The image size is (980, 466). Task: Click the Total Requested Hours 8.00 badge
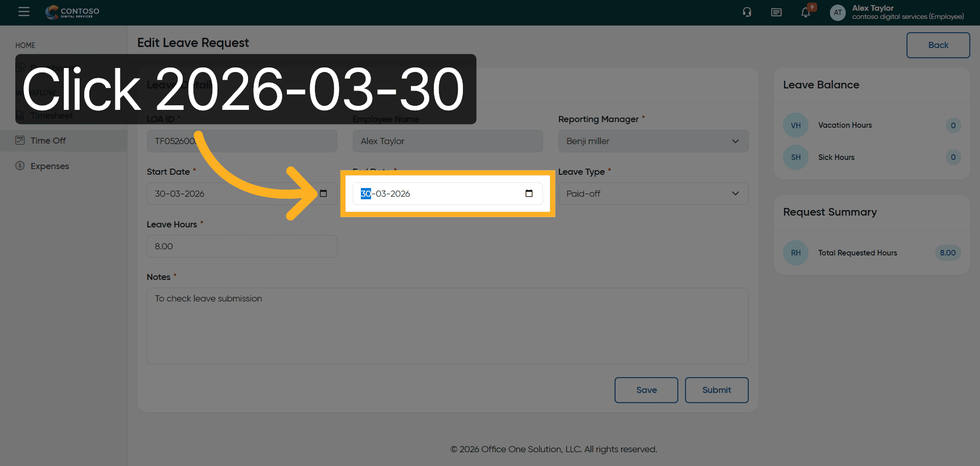(x=947, y=253)
